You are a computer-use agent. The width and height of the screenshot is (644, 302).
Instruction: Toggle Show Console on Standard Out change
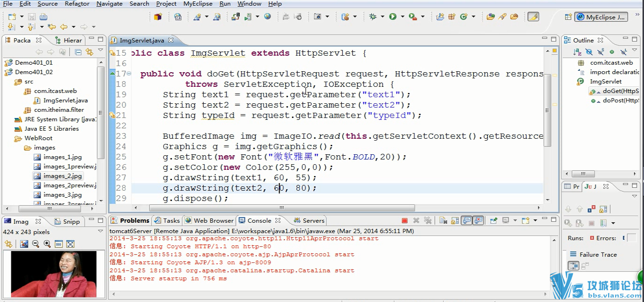point(466,220)
